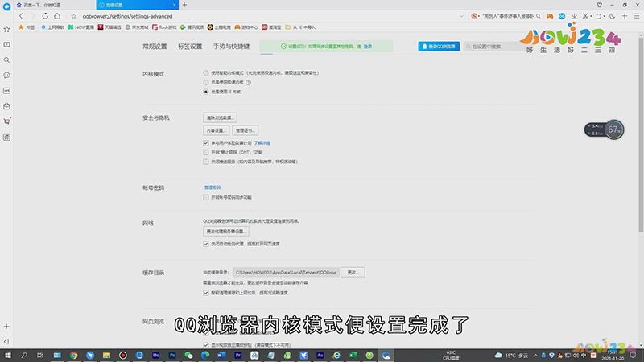This screenshot has height=362, width=644.
Task: Add a sidebar app with the plus icon
Action: (x=6, y=327)
